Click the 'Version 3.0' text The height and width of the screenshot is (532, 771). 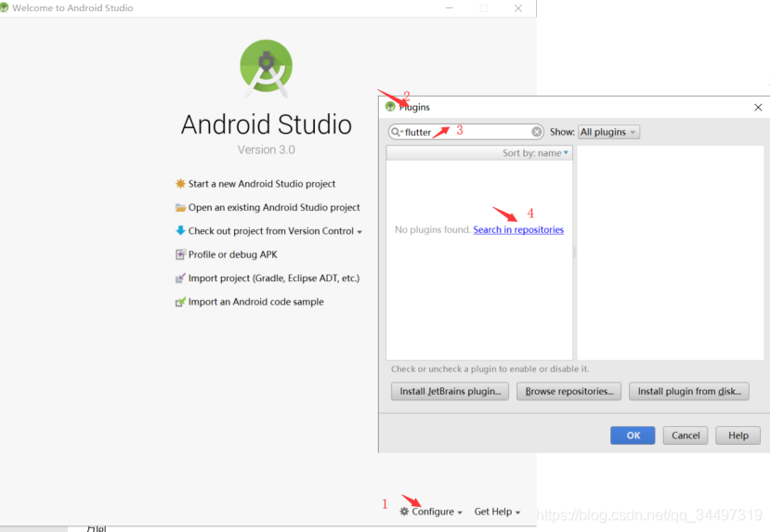click(266, 149)
